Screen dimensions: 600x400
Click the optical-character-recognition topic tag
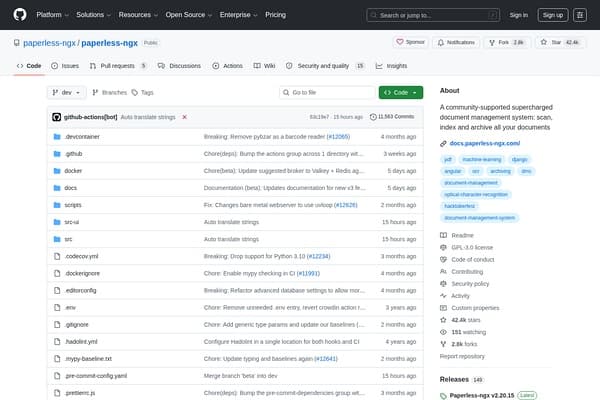point(476,194)
